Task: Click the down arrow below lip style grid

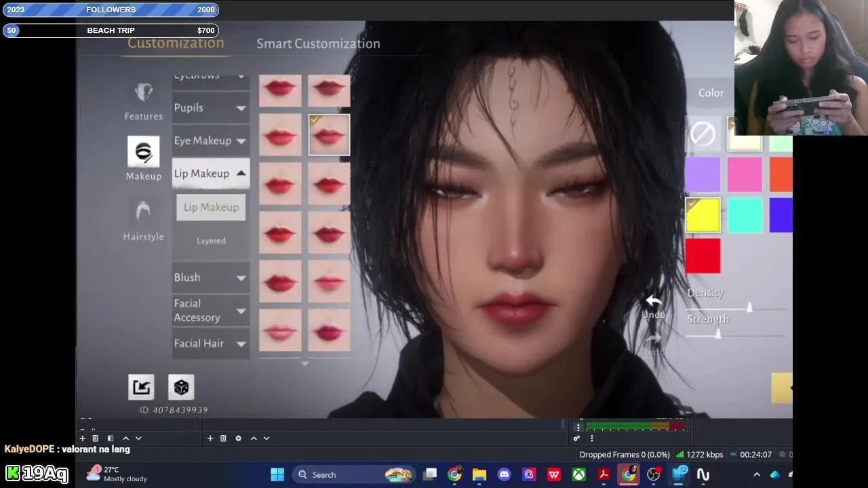Action: point(304,364)
